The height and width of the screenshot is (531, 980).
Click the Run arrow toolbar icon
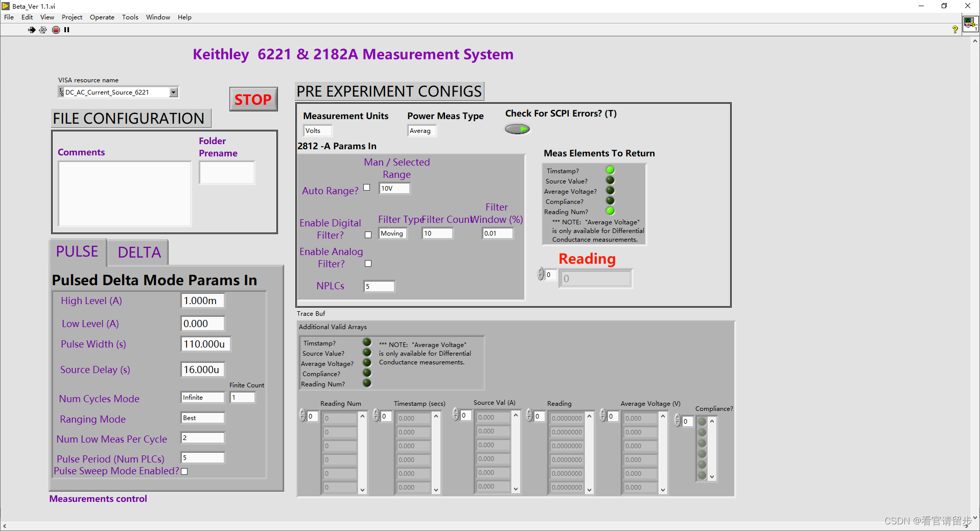(x=32, y=30)
